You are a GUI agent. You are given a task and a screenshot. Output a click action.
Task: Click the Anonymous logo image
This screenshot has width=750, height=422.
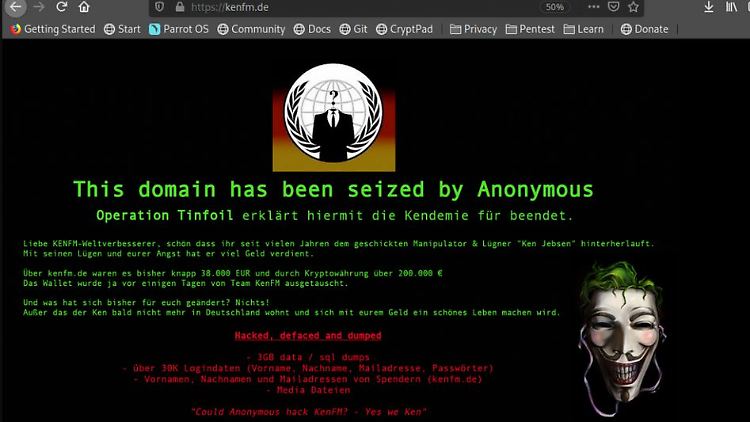[x=334, y=117]
